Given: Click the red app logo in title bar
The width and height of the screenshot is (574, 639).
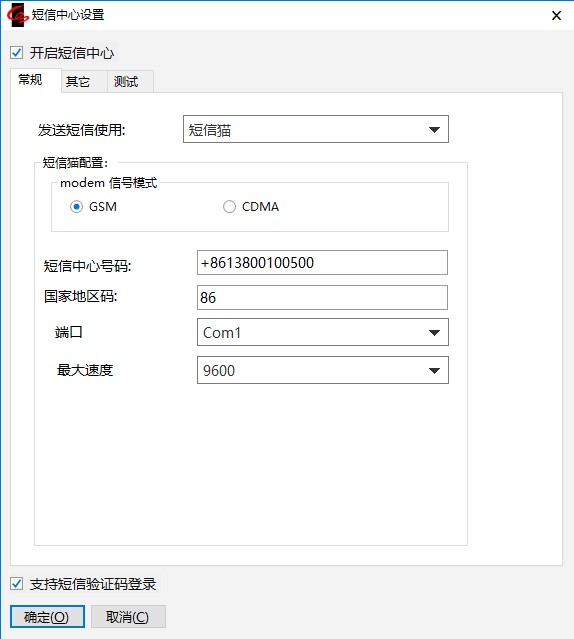Looking at the screenshot, I should 17,15.
